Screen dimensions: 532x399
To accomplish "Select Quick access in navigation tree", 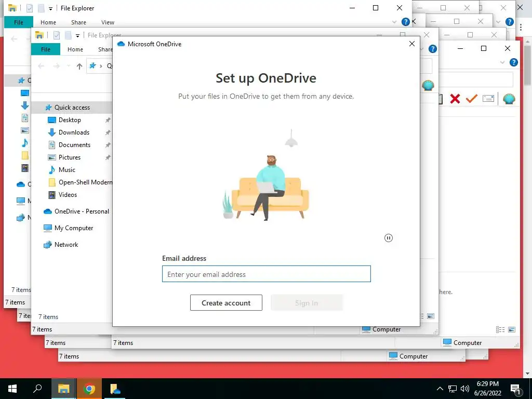I will [x=72, y=107].
